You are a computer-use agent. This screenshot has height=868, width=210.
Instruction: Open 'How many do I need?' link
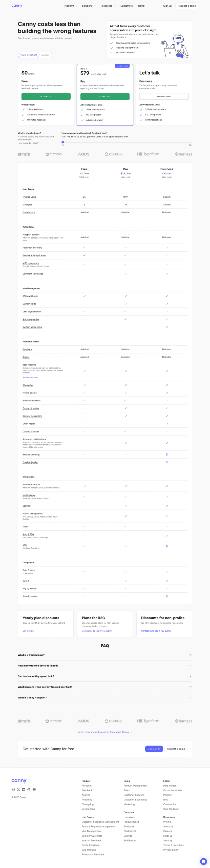[28, 143]
